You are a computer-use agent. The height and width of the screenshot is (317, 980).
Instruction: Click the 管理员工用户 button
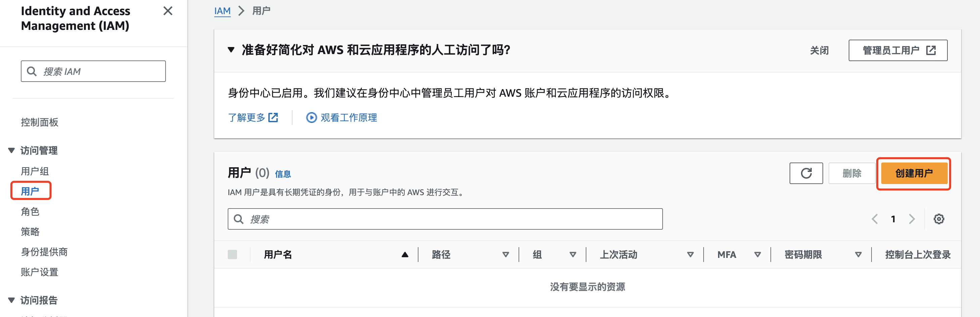[x=897, y=50]
